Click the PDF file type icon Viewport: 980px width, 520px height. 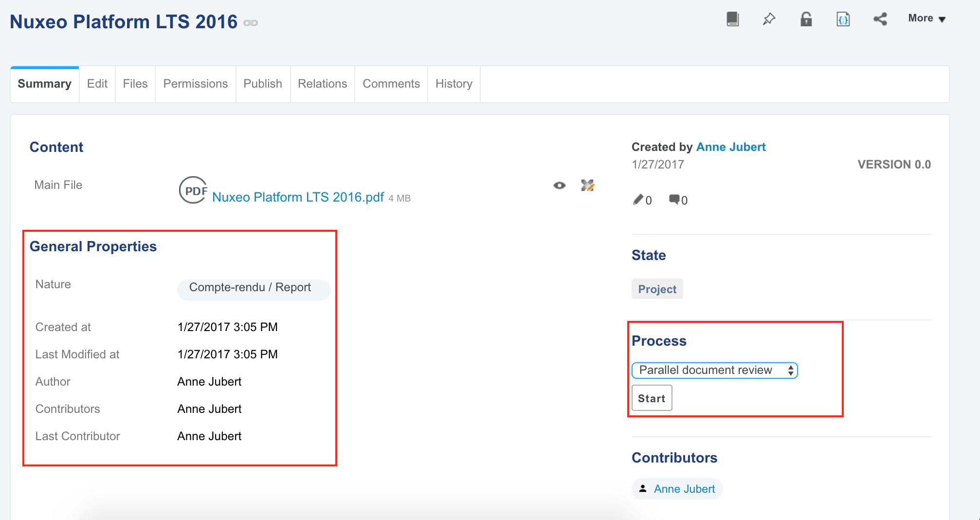[x=193, y=190]
